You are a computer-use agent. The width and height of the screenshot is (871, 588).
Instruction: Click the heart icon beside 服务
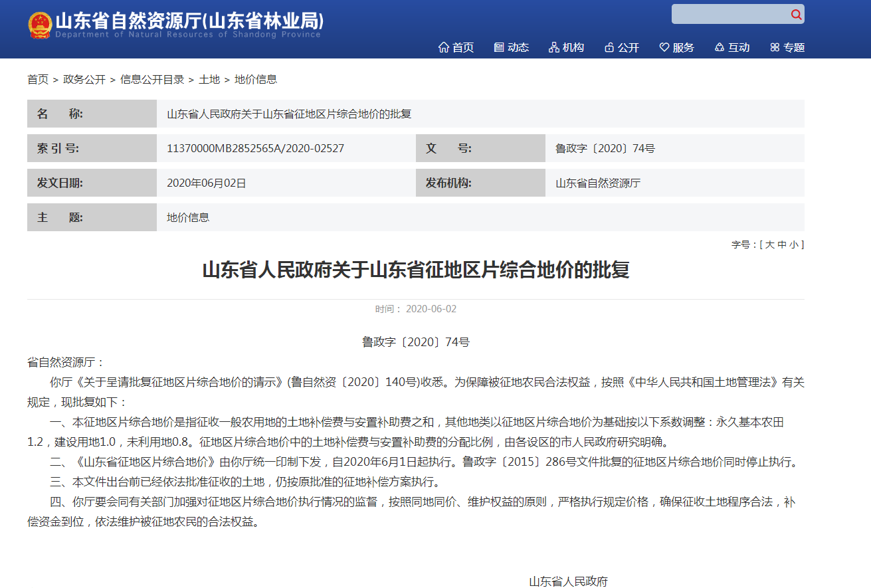click(x=664, y=47)
